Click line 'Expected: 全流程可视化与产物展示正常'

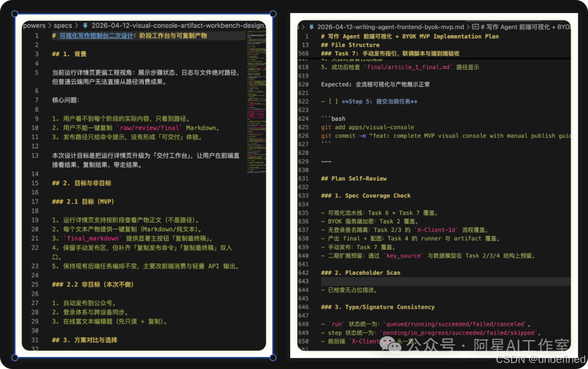click(375, 84)
